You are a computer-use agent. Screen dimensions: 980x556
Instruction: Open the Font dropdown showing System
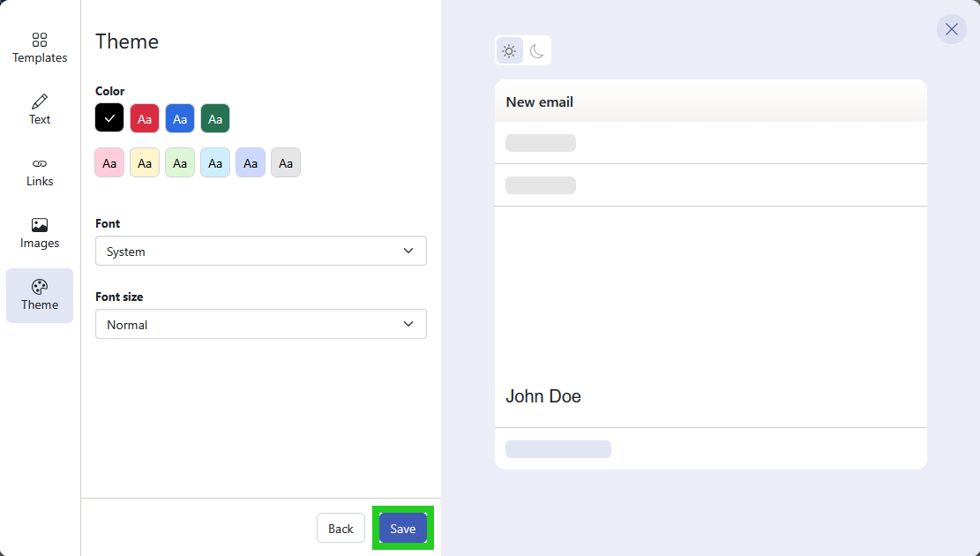pos(260,251)
